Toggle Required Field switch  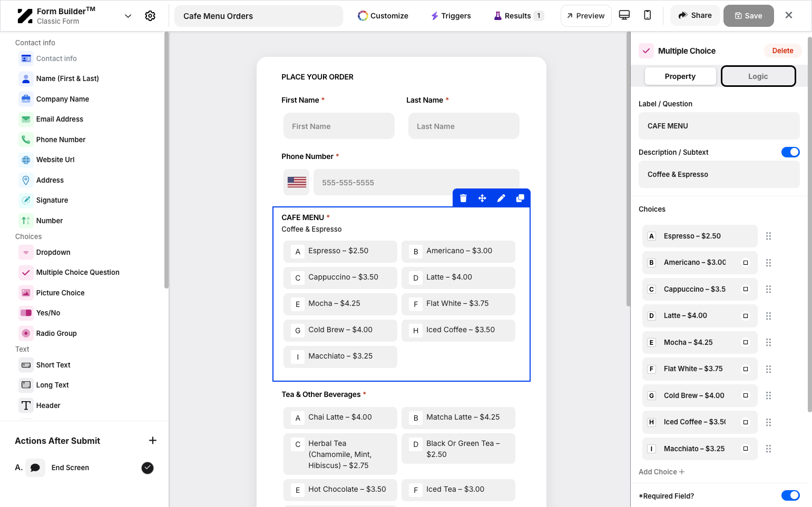pyautogui.click(x=790, y=495)
